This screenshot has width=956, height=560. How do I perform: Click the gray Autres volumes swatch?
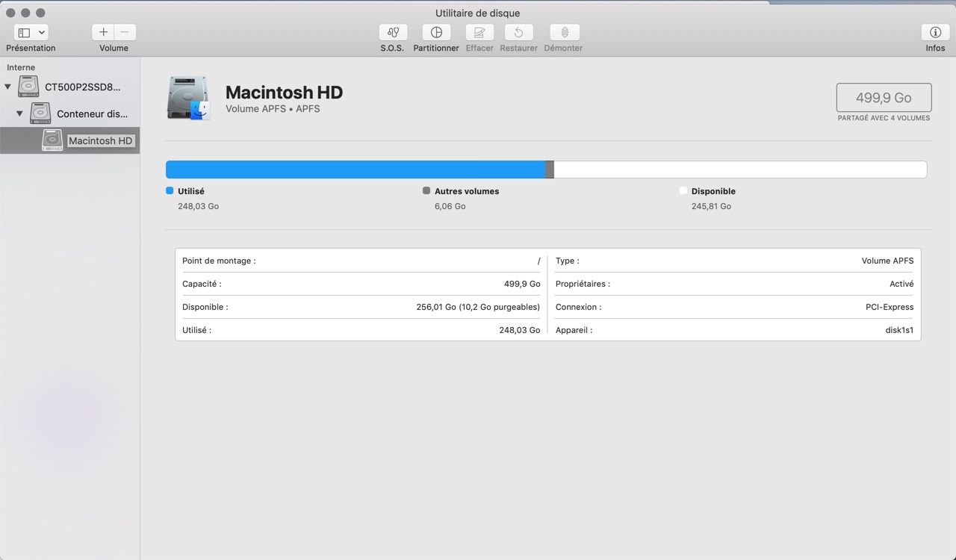tap(426, 191)
